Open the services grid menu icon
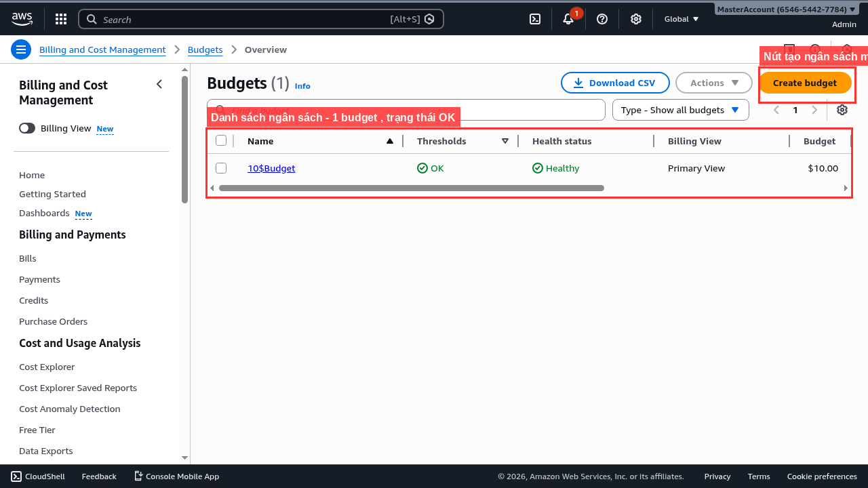The width and height of the screenshot is (868, 488). (61, 19)
